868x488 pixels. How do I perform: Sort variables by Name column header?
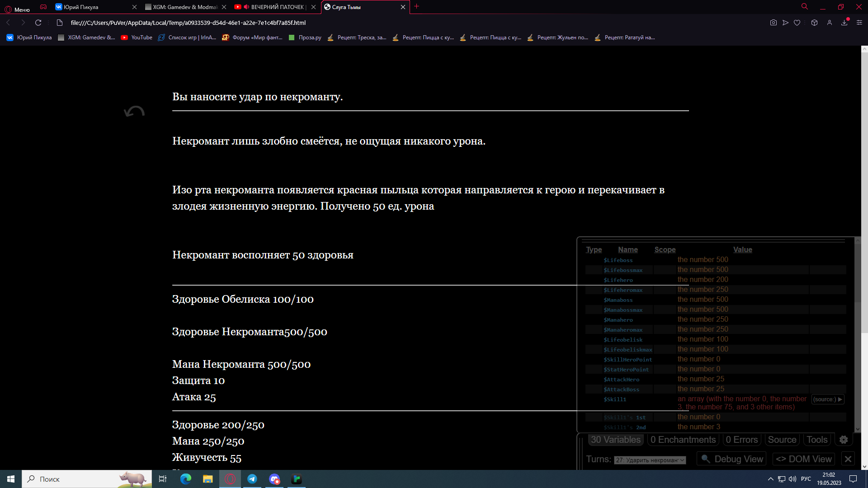[627, 249]
